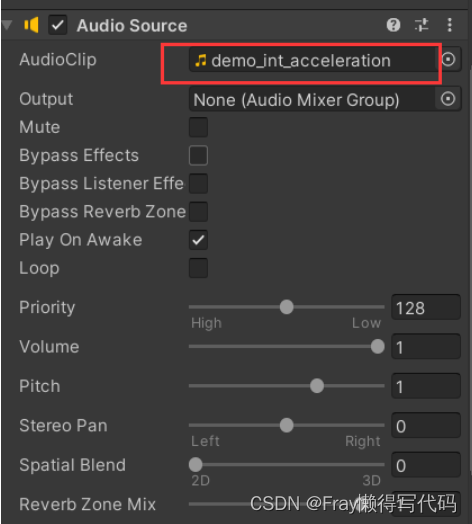Click the Bypass Reverb Zone checkbox
Screen dimensions: 472x524
coord(198,212)
